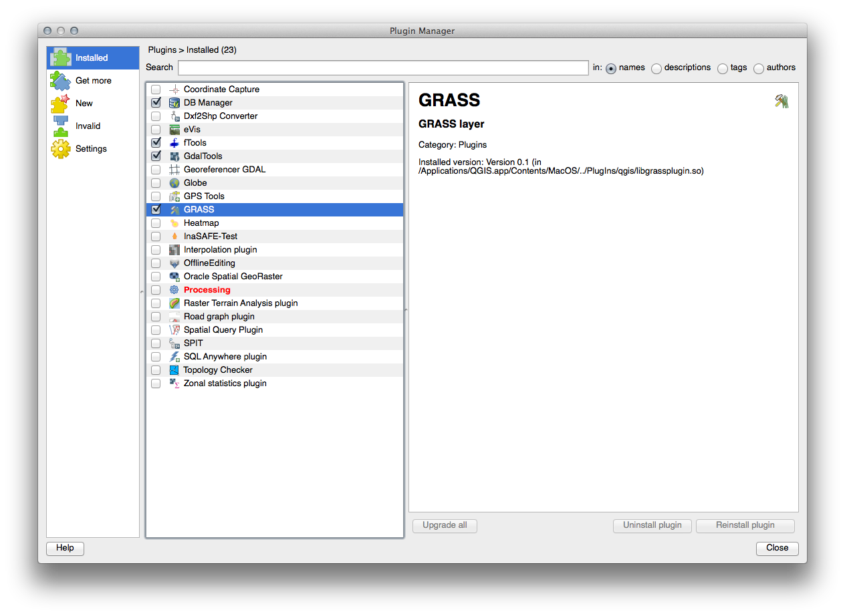Viewport: 845px width, 616px height.
Task: Click in the plugin Search field
Action: point(382,68)
